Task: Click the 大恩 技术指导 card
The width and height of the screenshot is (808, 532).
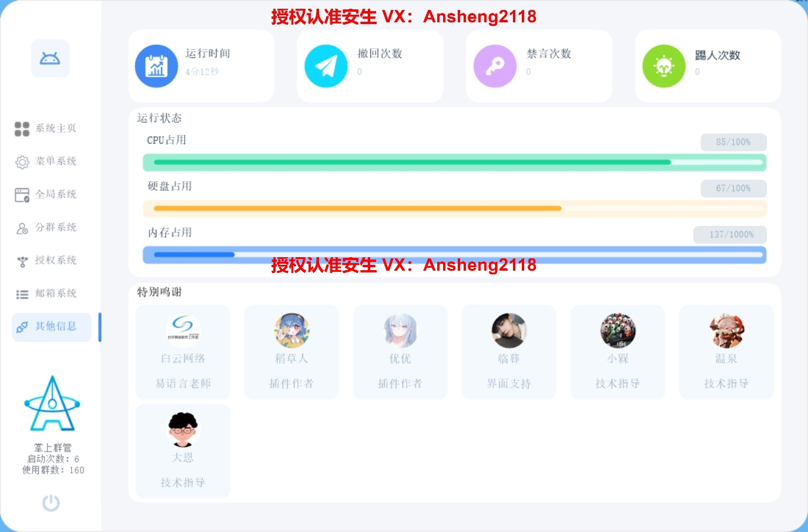Action: coord(183,451)
